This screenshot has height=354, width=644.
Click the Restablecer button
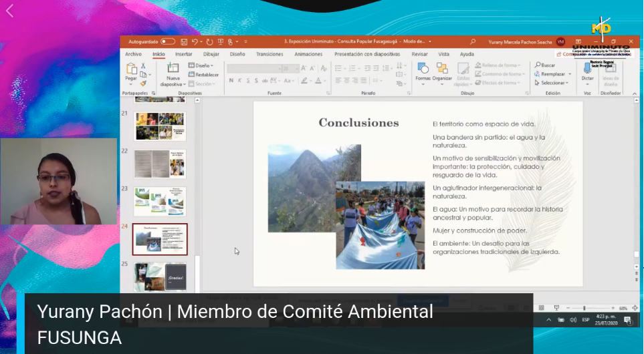coord(204,75)
